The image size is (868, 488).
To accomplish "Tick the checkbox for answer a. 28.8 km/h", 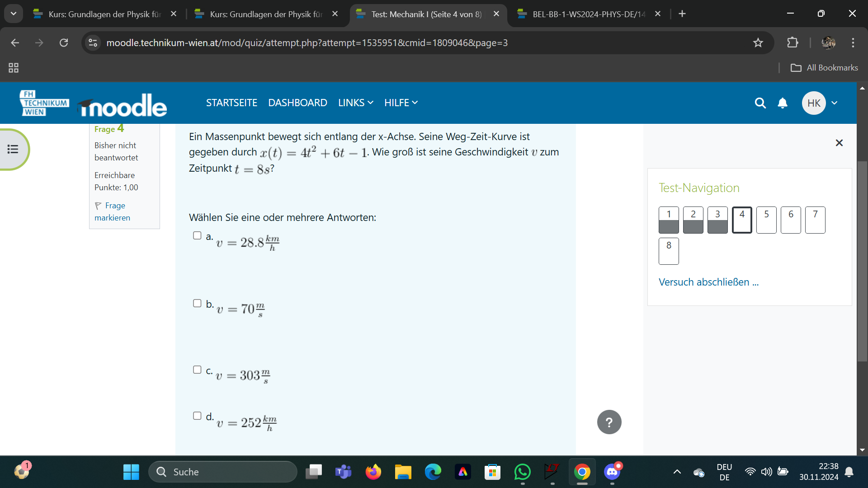I will [x=197, y=235].
